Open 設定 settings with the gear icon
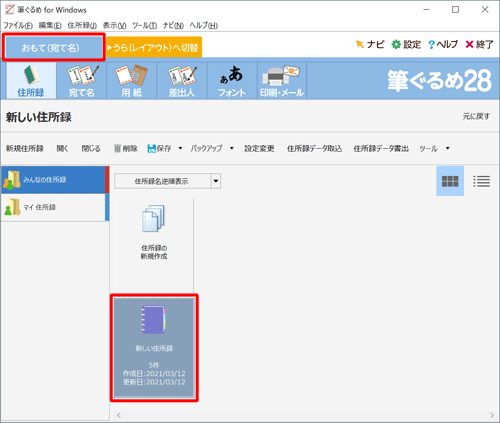This screenshot has height=423, width=500. [x=406, y=44]
